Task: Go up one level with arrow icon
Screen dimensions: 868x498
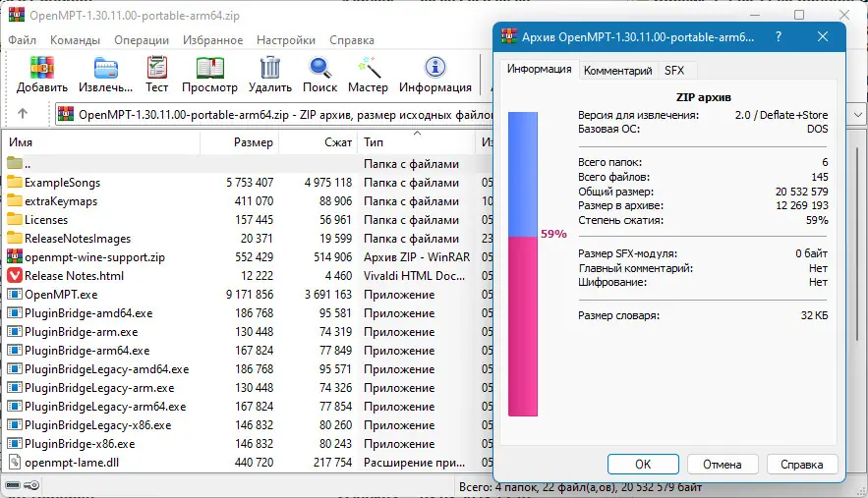Action: (23, 113)
